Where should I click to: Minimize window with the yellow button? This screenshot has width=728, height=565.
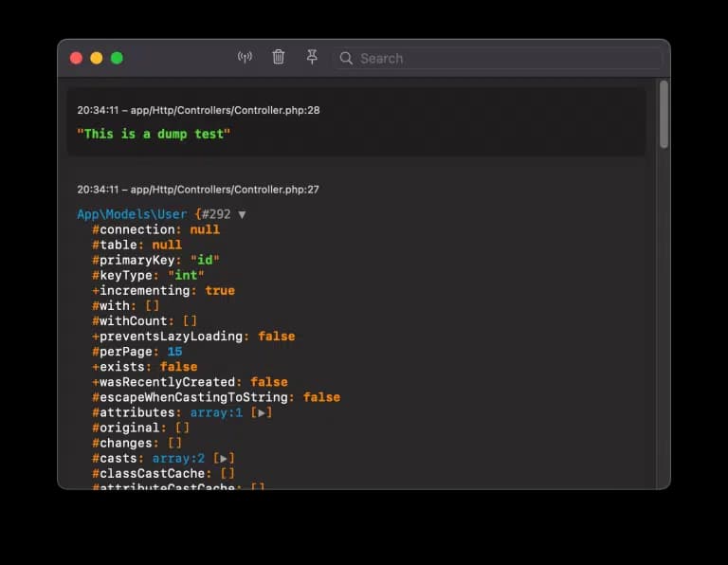click(x=97, y=58)
